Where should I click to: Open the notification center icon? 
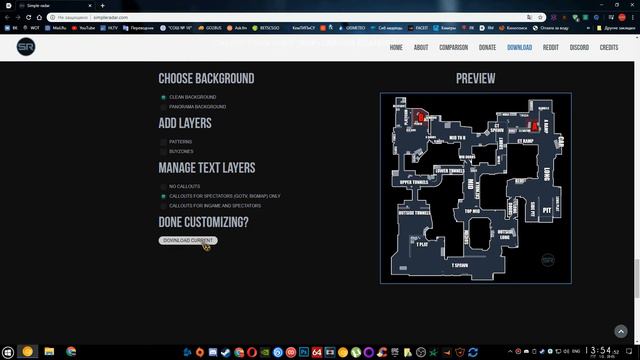629,351
